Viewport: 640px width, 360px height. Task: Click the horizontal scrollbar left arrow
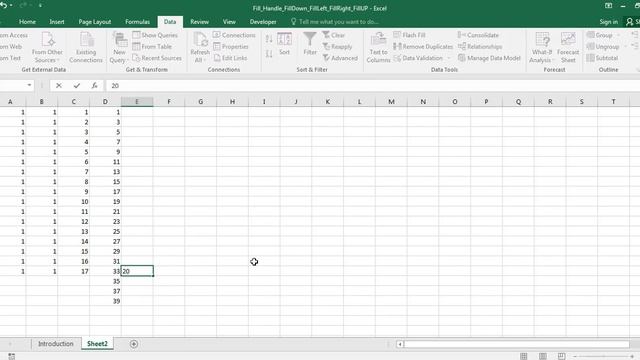[x=400, y=344]
